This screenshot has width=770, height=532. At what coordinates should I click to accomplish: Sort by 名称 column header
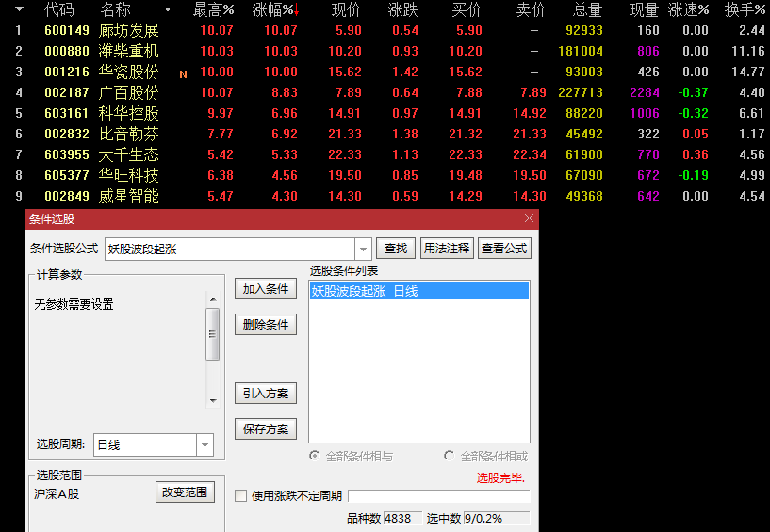click(x=116, y=9)
